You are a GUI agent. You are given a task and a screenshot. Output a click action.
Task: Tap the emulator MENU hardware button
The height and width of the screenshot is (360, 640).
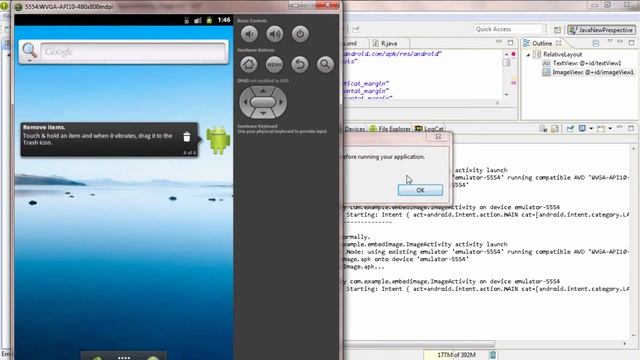(x=274, y=64)
